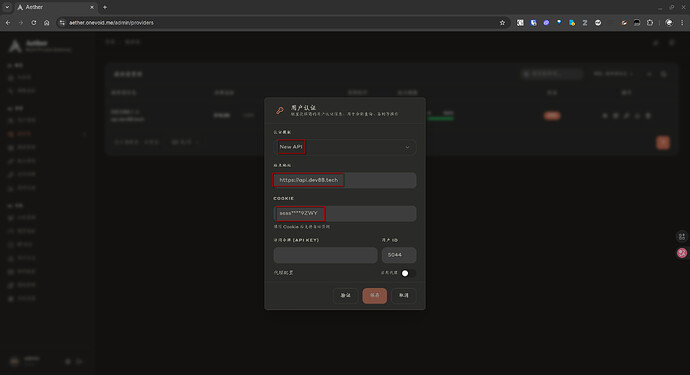Go forward in browser history
Viewport: 690px width, 375px height.
[x=21, y=22]
